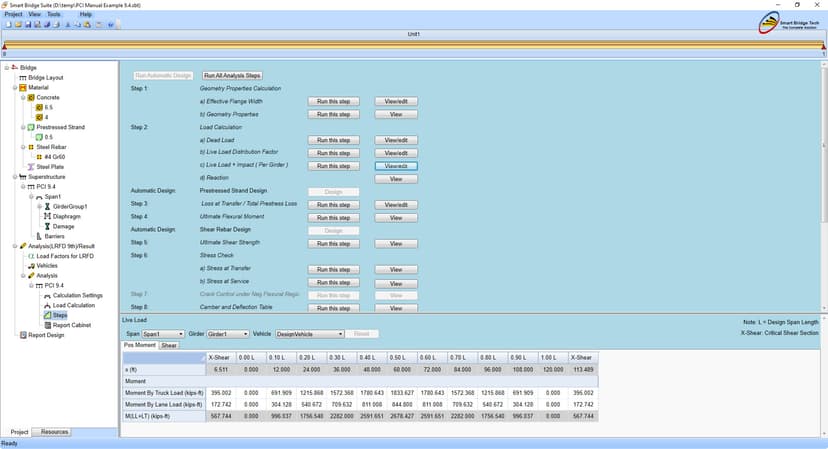Screen dimensions: 828x449
Task: Click the 0.50 L column header
Action: coord(402,358)
